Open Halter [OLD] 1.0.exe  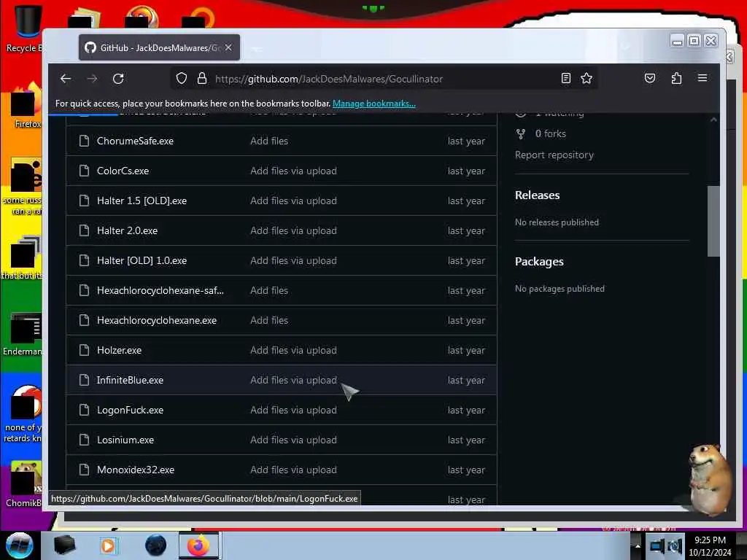(142, 260)
